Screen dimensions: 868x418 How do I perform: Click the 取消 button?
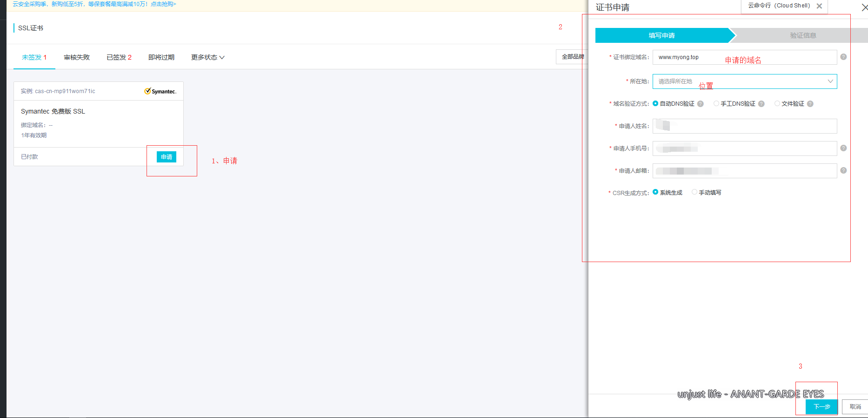[x=855, y=406]
